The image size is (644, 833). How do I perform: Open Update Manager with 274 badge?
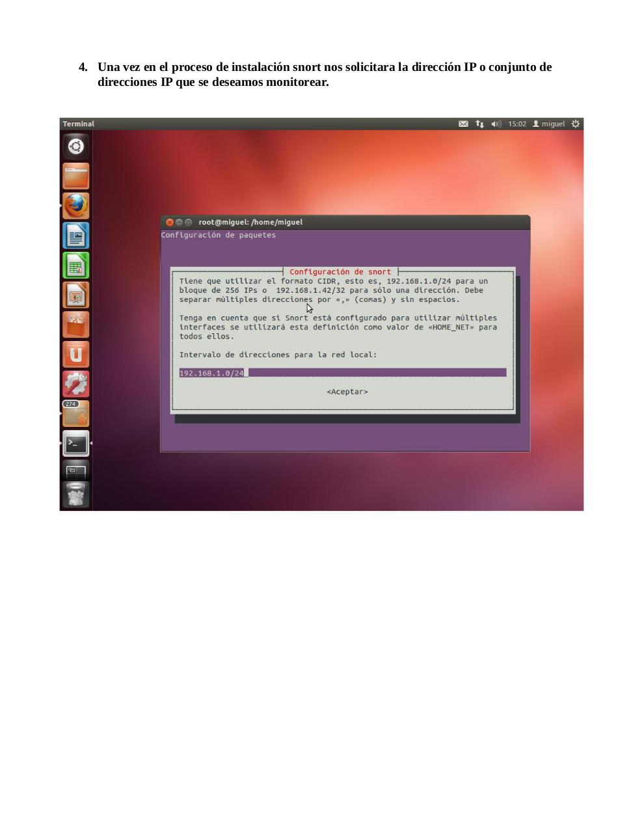coord(76,414)
